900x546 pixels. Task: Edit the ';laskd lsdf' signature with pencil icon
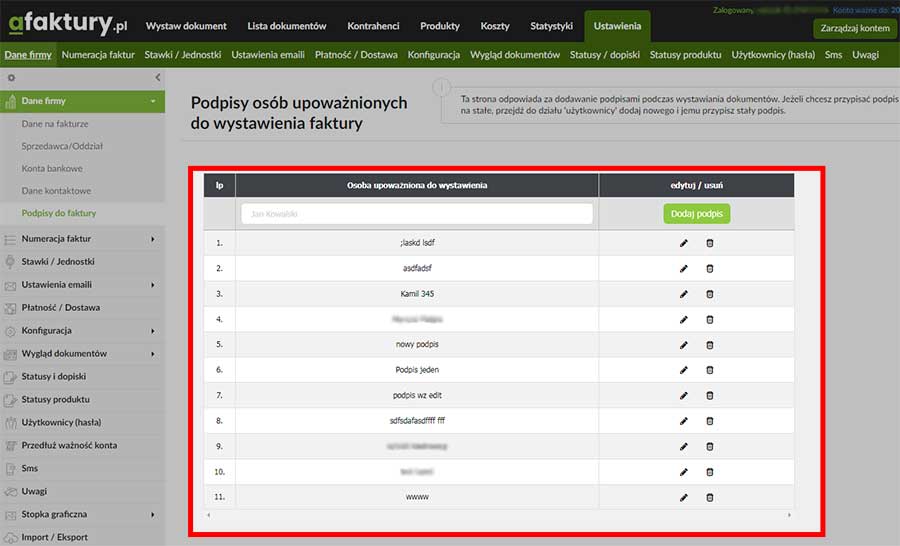[684, 243]
